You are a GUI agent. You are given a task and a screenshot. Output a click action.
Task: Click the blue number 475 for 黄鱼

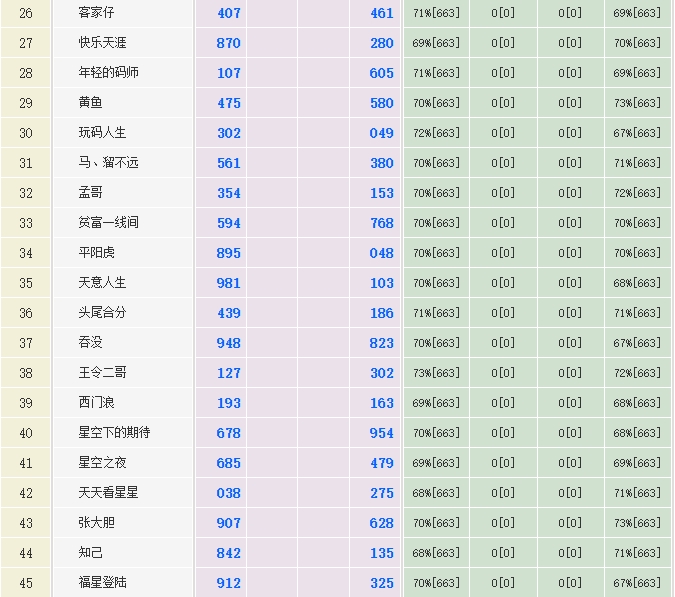point(228,103)
